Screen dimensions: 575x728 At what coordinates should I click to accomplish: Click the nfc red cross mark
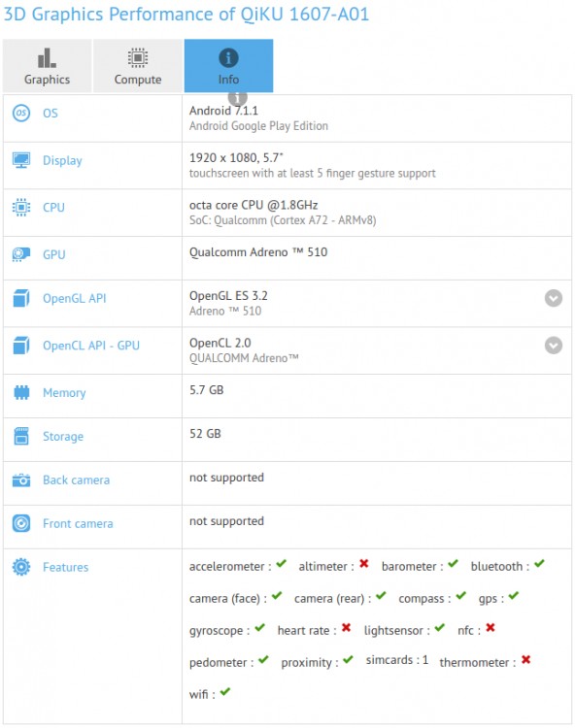coord(490,628)
